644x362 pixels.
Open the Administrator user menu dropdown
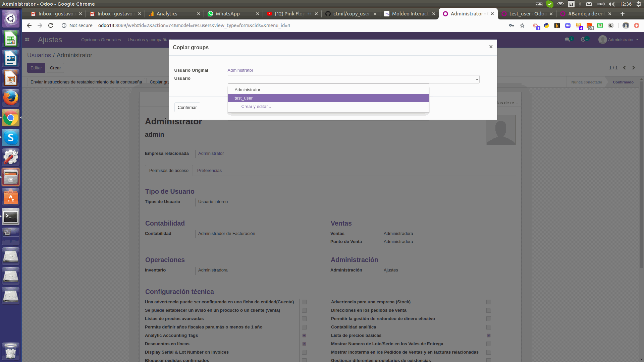tap(619, 40)
